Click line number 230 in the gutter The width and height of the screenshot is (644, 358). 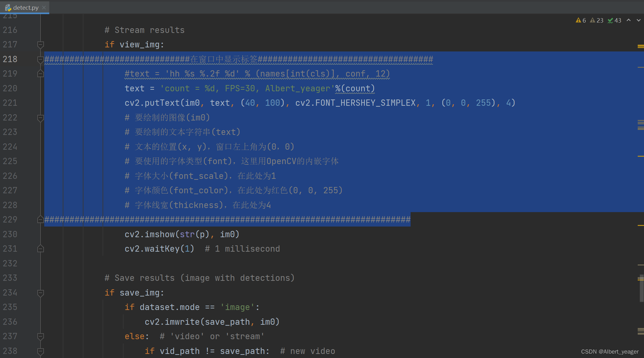point(10,234)
